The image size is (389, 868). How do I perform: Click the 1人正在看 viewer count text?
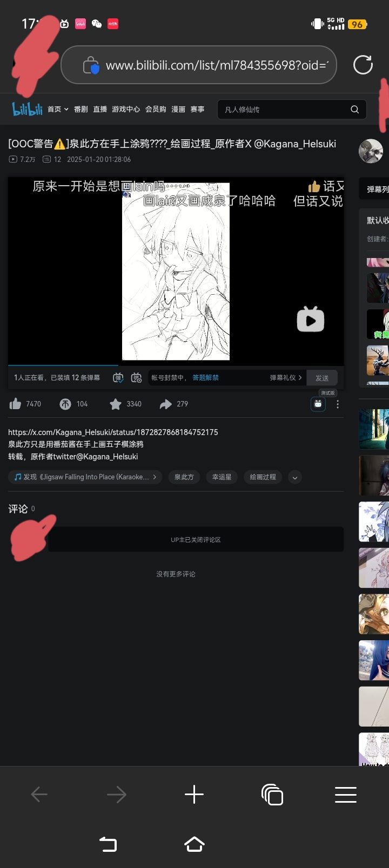tap(31, 378)
